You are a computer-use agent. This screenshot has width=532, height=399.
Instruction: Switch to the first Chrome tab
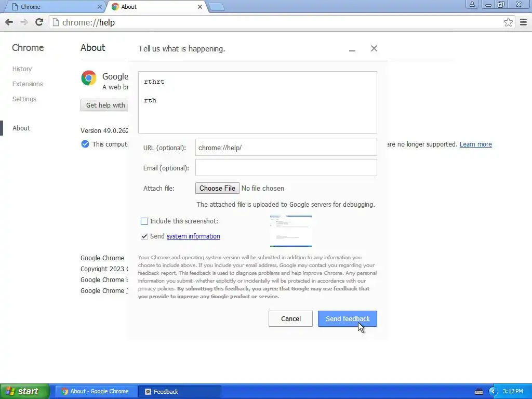[x=54, y=7]
